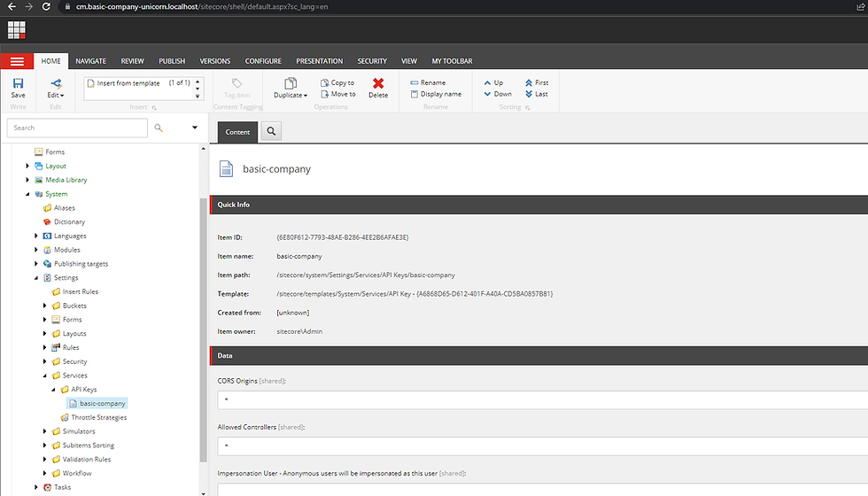868x496 pixels.
Task: Select the Aliases tree item
Action: click(59, 208)
